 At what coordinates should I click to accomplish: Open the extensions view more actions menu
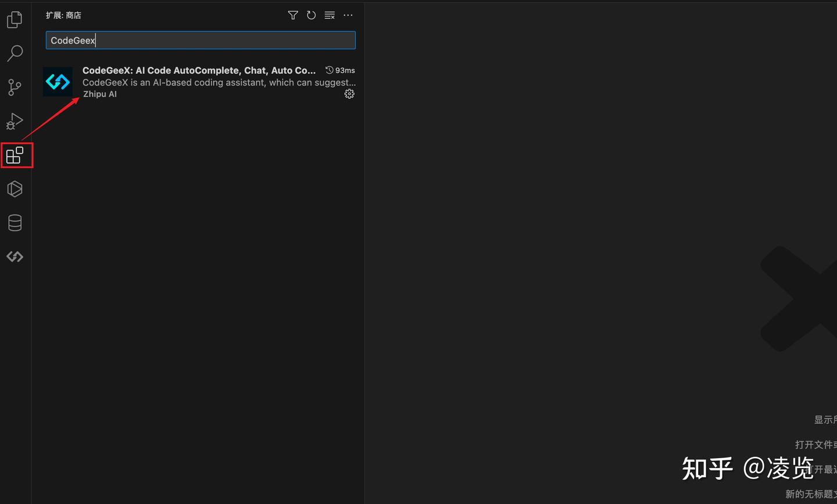click(x=348, y=15)
